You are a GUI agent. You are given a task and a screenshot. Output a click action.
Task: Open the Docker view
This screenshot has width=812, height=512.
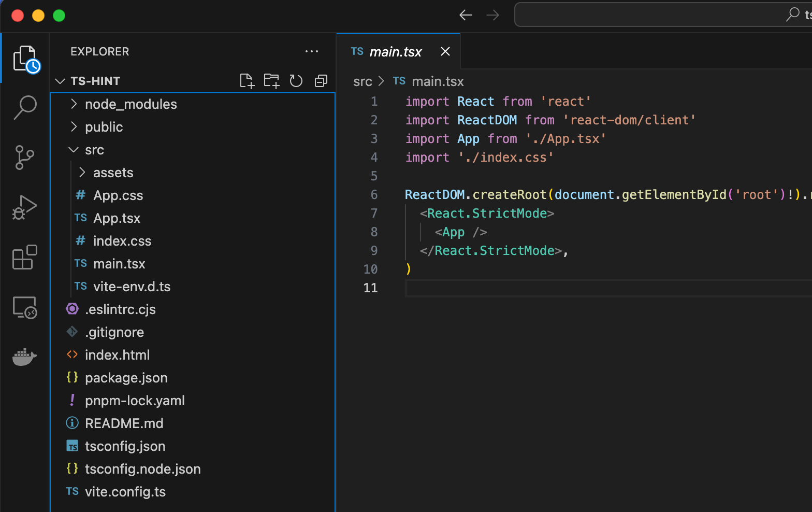click(25, 357)
